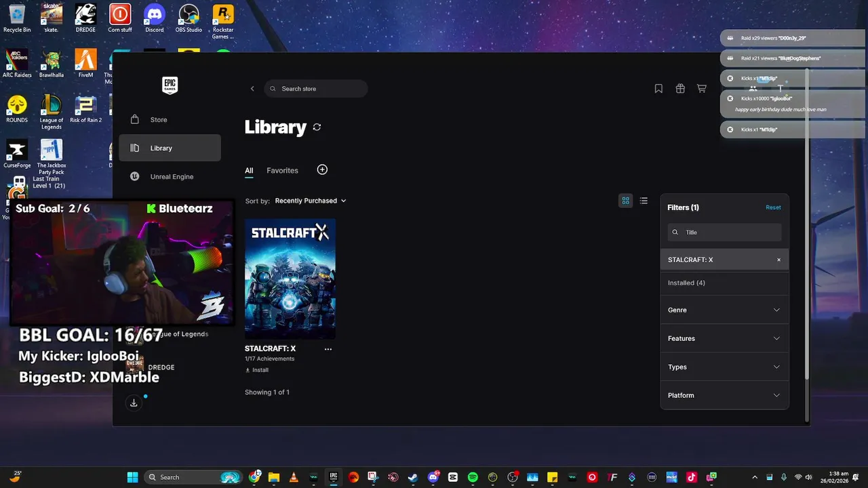This screenshot has height=488, width=868.
Task: Open Spotify from the taskbar
Action: (473, 477)
